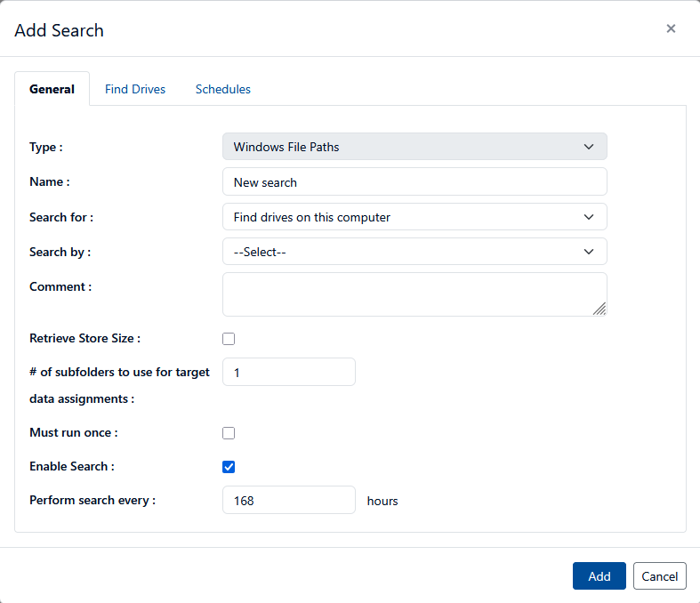The image size is (700, 603).
Task: Enable the Retrieve Store Size checkbox
Action: (229, 339)
